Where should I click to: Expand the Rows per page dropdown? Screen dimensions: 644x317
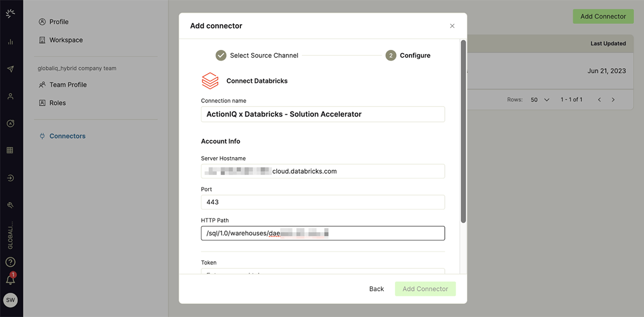point(540,100)
